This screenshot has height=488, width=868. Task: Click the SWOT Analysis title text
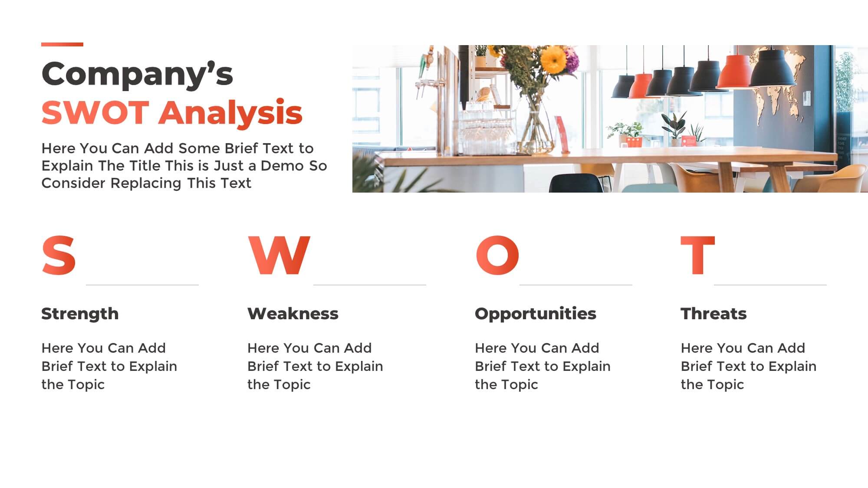point(174,111)
